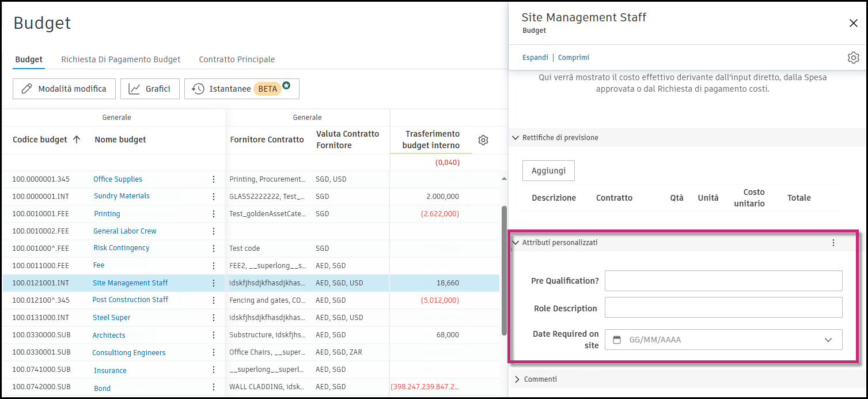Screen dimensions: 868x399
Task: Open column settings via the grid gear icon
Action: pos(483,140)
